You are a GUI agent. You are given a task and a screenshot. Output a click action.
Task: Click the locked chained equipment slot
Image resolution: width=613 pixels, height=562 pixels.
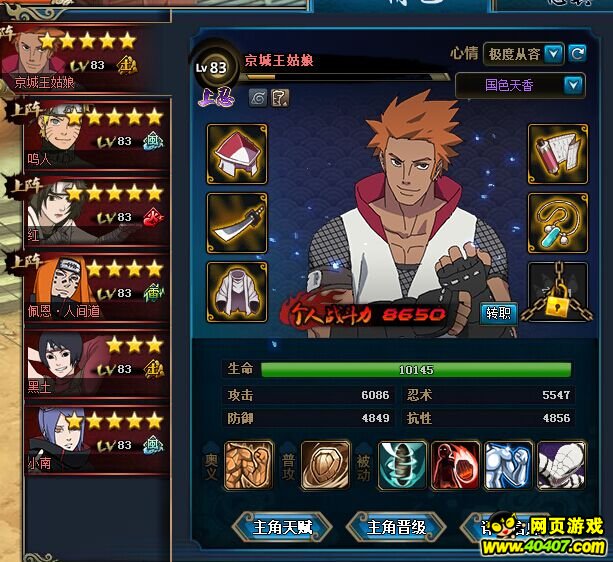click(x=558, y=292)
